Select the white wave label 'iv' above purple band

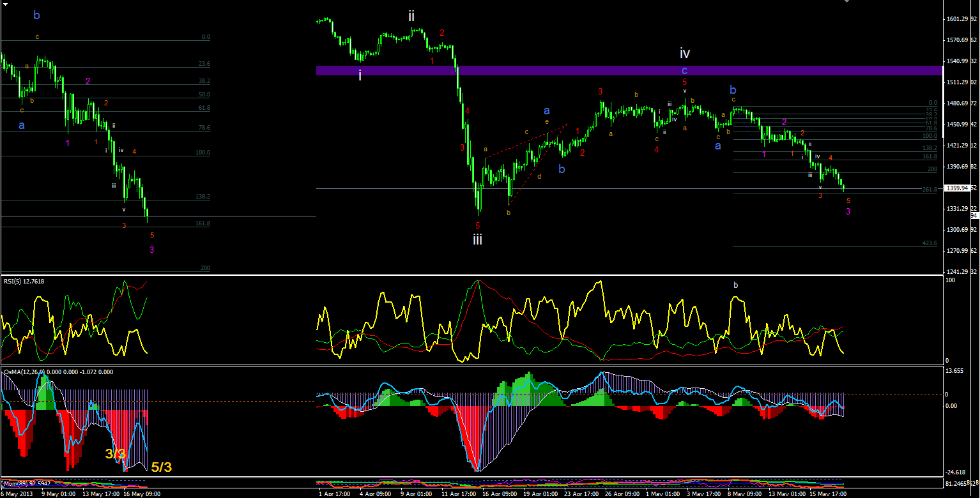coord(685,53)
